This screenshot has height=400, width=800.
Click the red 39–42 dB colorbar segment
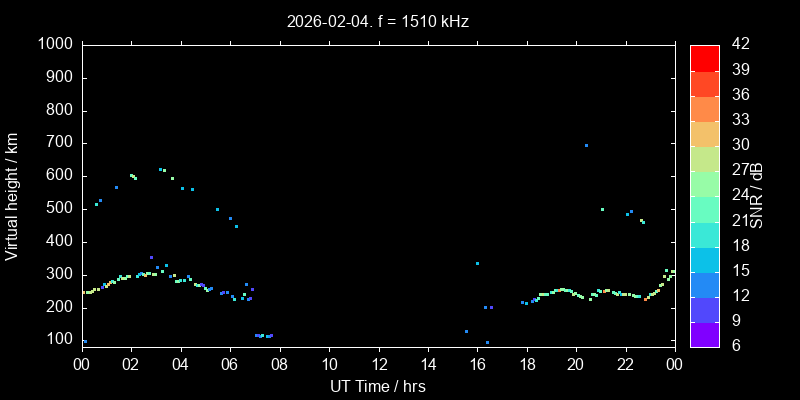tap(704, 57)
